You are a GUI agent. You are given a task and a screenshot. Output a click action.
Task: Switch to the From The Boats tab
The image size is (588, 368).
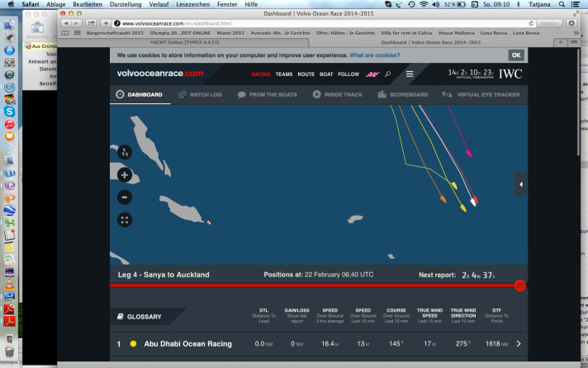267,94
